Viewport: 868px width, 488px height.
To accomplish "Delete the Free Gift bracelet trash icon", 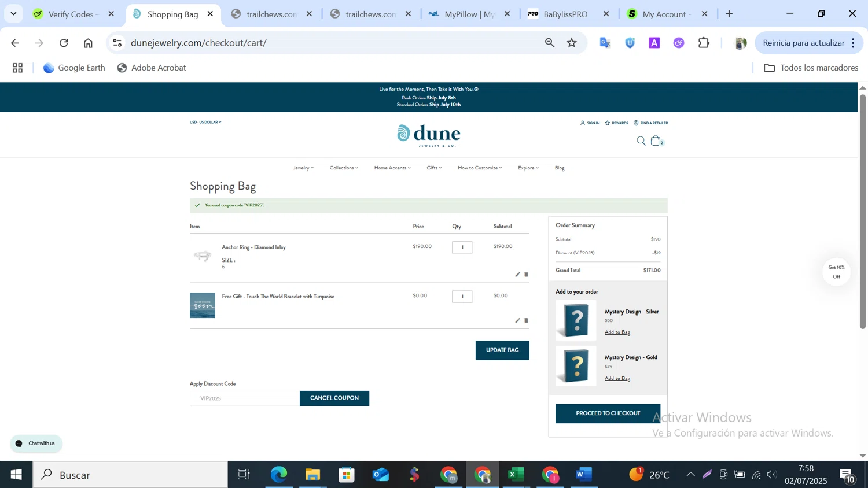I will [x=526, y=320].
